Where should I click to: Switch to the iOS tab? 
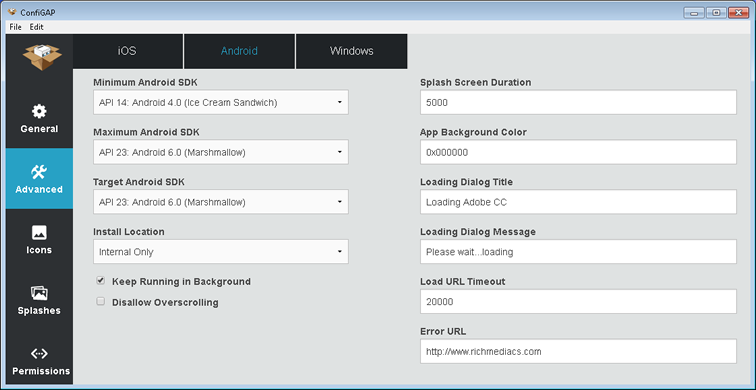[128, 51]
